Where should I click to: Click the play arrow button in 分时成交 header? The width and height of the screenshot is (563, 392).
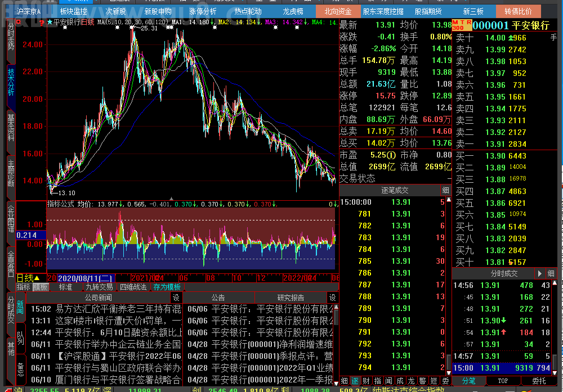tap(540, 274)
